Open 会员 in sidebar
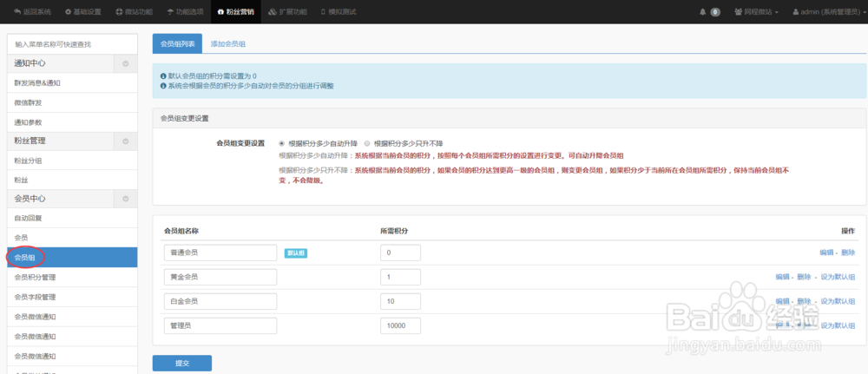The image size is (868, 374). click(x=73, y=238)
